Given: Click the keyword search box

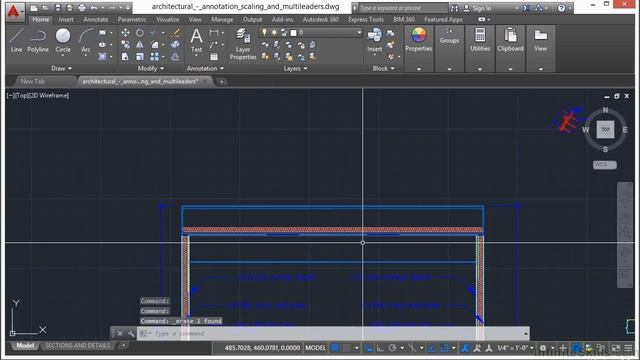Looking at the screenshot, I should pos(402,8).
